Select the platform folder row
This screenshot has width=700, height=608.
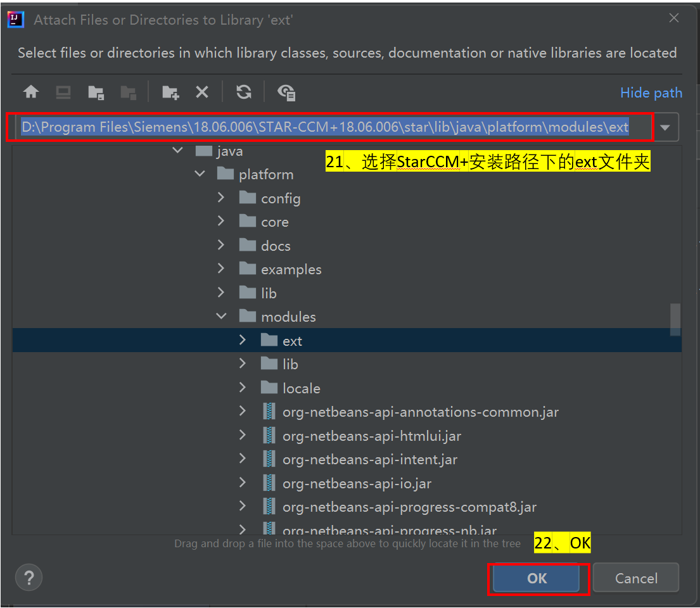pyautogui.click(x=347, y=174)
